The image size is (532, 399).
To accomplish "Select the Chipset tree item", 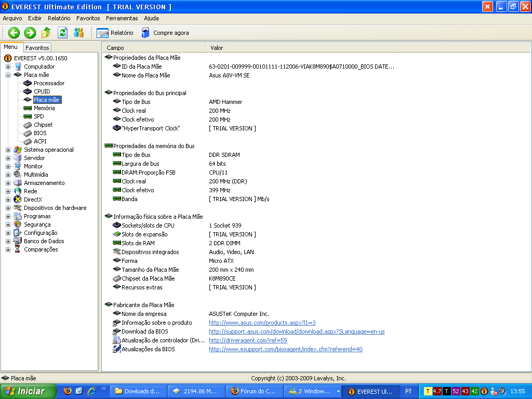I will click(x=43, y=125).
